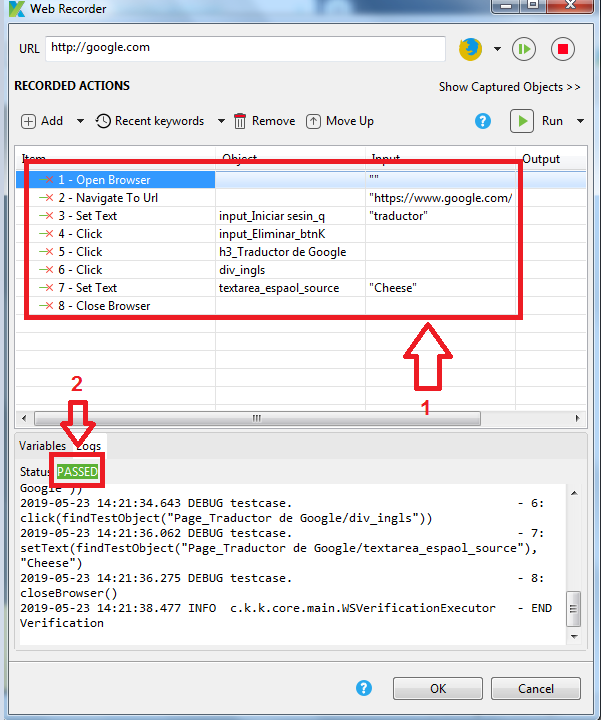Click the URL input field
Screen dimensions: 601x720
(244, 48)
